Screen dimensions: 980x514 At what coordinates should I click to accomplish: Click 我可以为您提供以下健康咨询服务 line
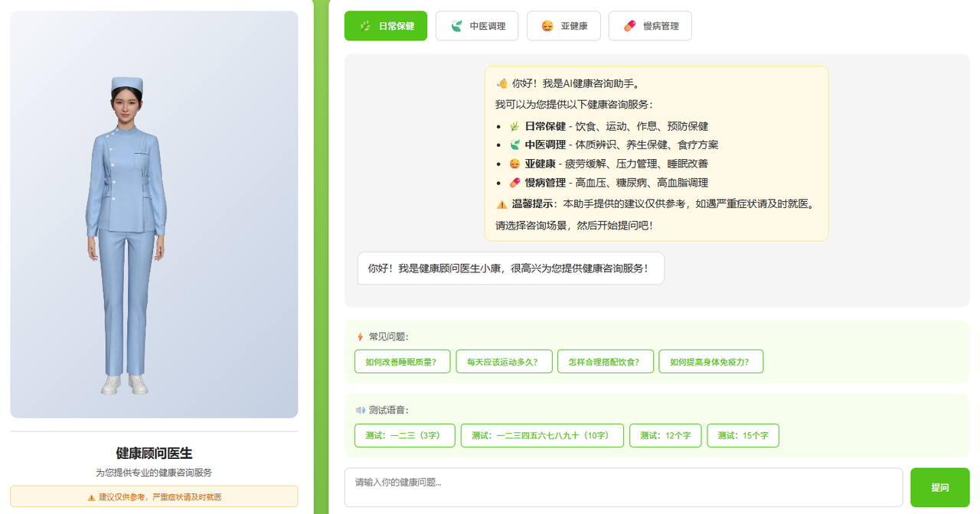click(x=574, y=104)
